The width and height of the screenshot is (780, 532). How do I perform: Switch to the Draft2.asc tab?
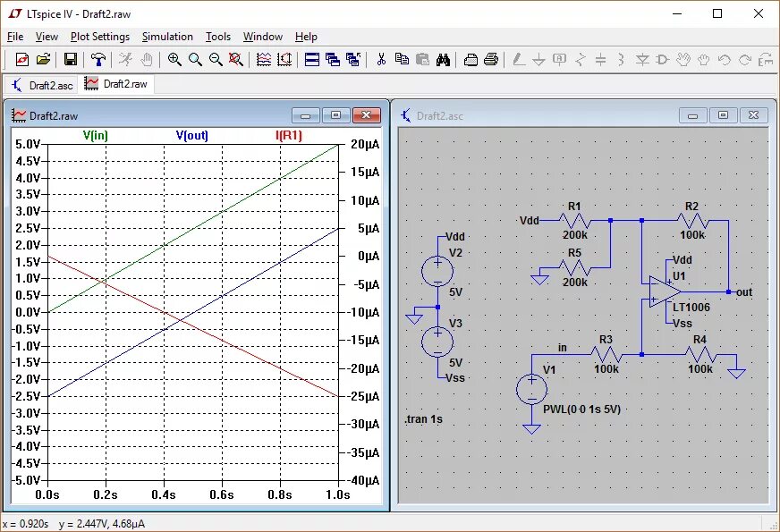42,85
